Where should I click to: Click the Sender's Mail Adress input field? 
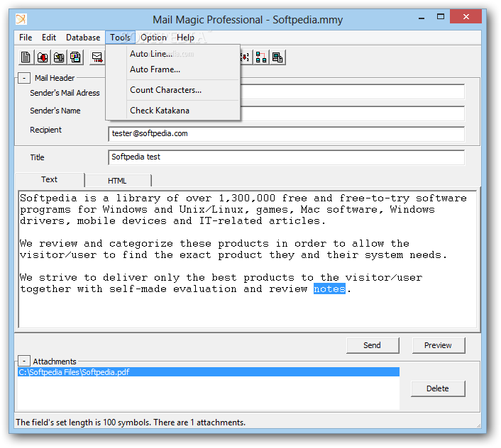[353, 92]
